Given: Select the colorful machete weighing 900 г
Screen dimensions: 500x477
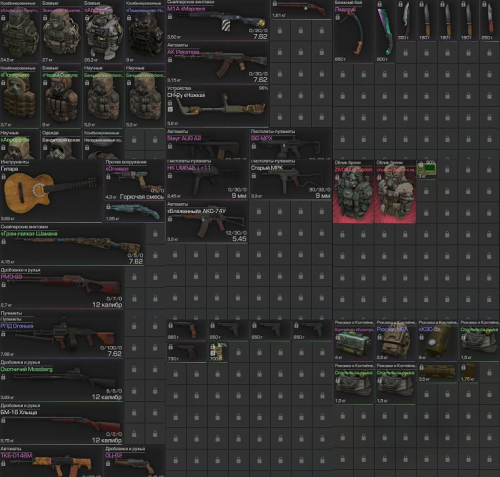Looking at the screenshot, I should (385, 31).
